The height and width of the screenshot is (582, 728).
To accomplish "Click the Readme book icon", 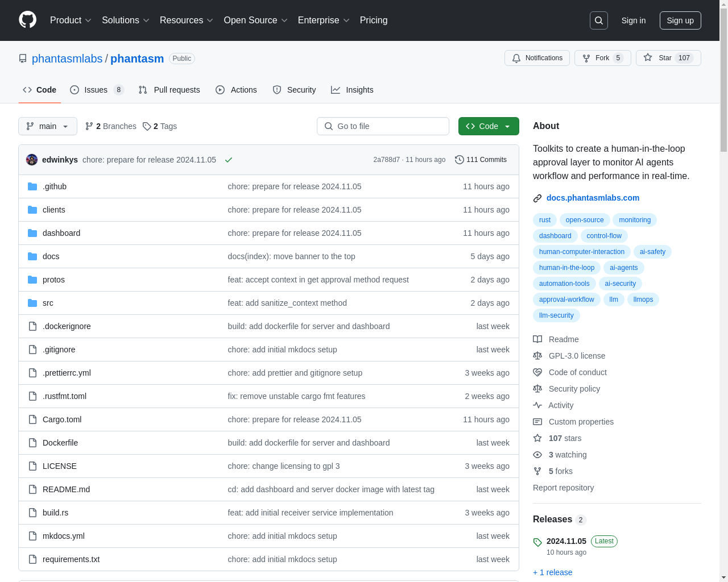I will coord(537,339).
